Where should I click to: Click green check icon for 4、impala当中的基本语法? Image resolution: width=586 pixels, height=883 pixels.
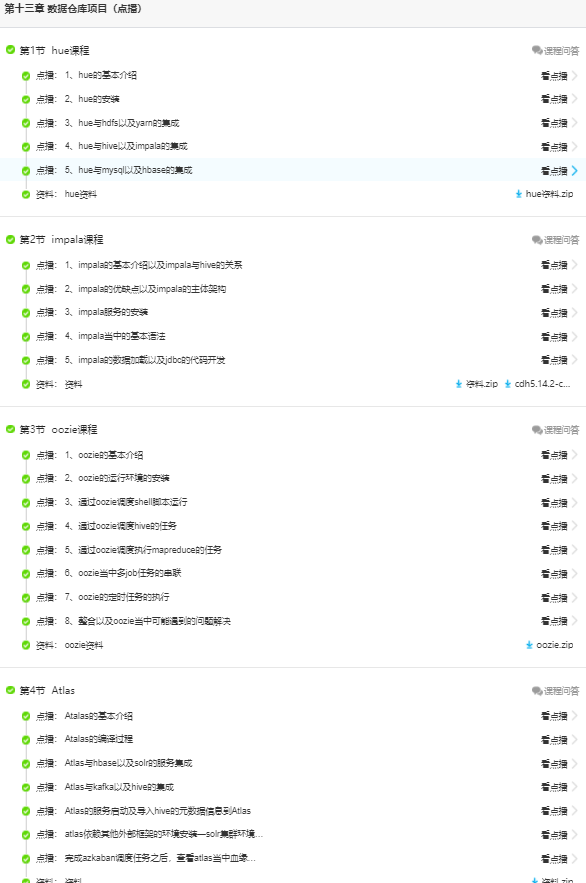point(26,337)
